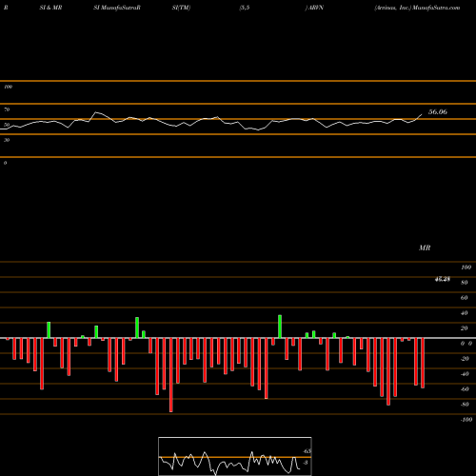The image size is (476, 476).
Task: Click the MR axis label -60
Action: pos(465,389)
